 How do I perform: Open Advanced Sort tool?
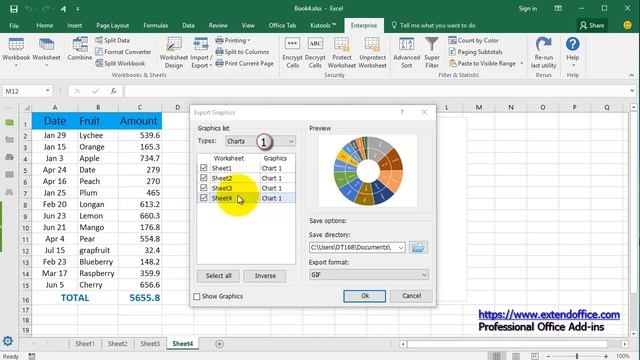pos(407,52)
